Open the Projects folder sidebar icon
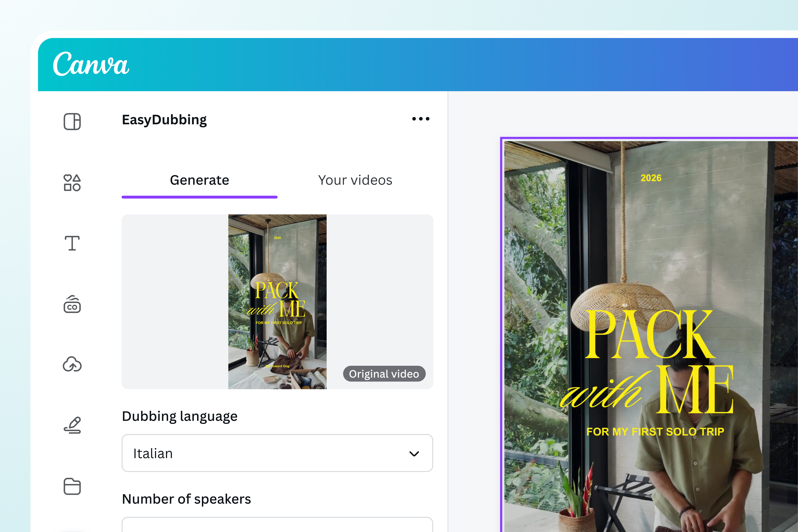This screenshot has height=532, width=798. tap(72, 486)
